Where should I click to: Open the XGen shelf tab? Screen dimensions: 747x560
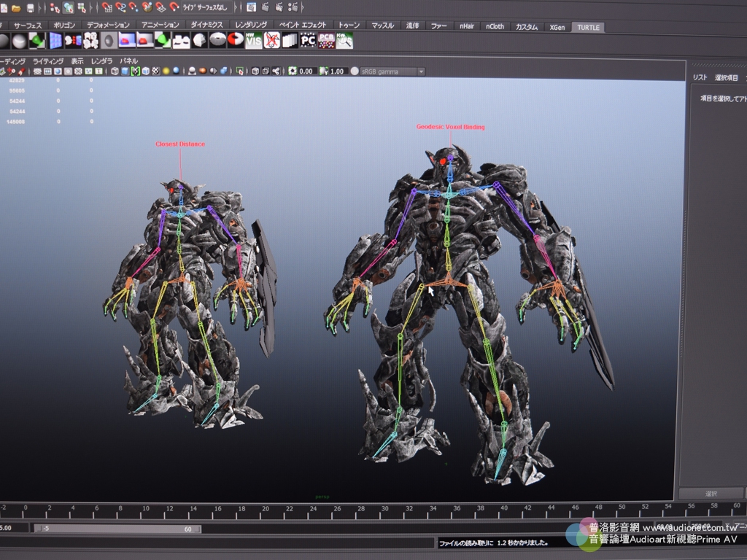point(557,28)
